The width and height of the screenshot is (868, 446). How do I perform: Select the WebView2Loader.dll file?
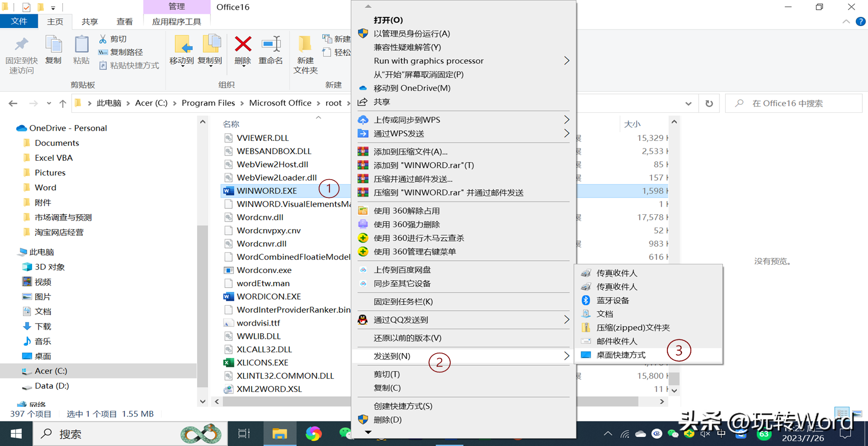coord(277,178)
